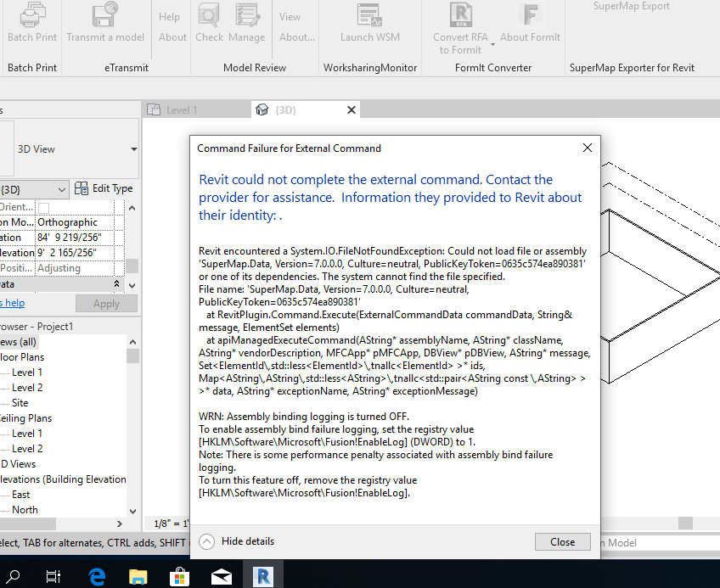This screenshot has height=588, width=720.
Task: Click Properties panel scroll up arrow
Action: click(x=132, y=208)
